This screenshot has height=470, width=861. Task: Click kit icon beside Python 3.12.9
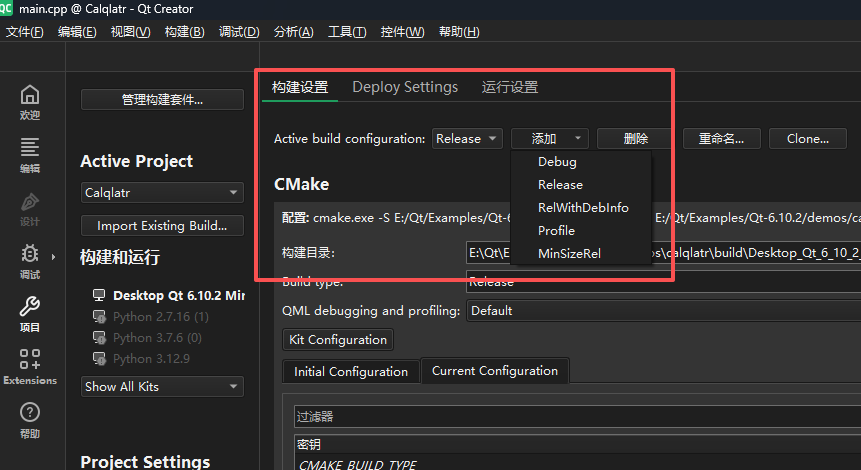pos(99,359)
